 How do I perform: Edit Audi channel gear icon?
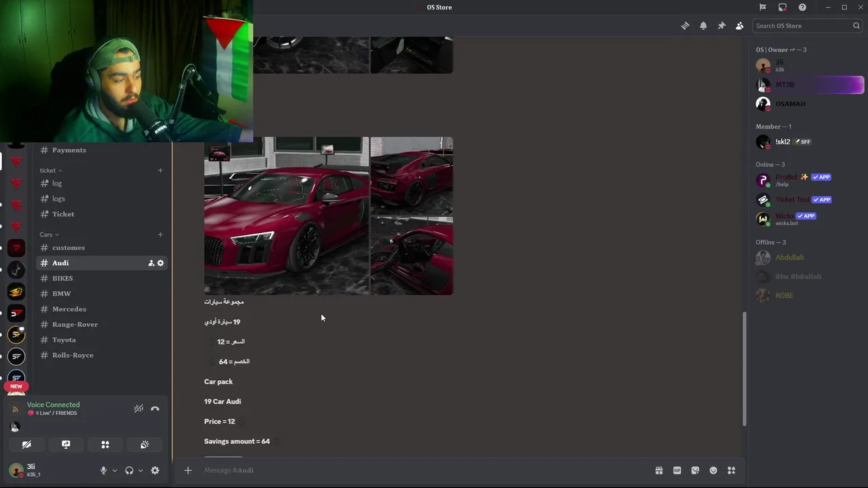tap(161, 263)
